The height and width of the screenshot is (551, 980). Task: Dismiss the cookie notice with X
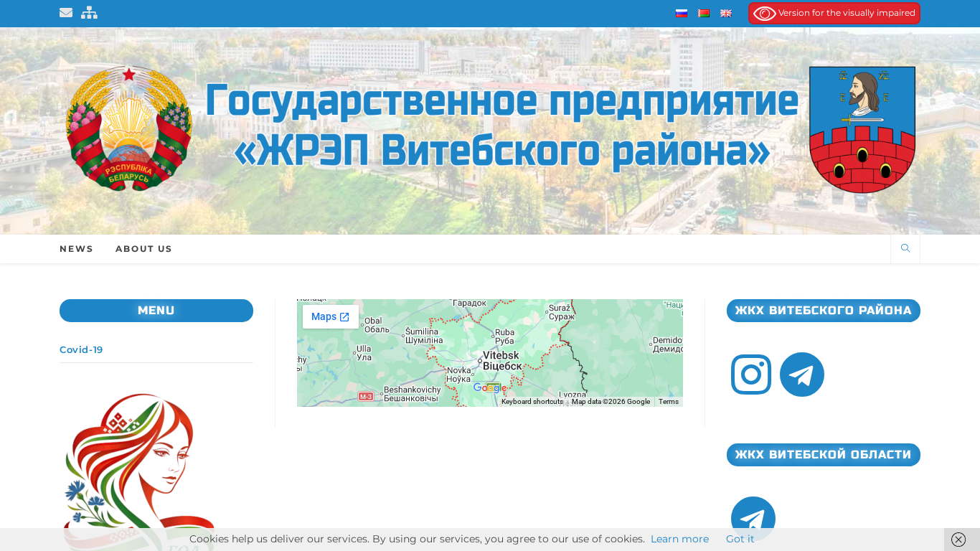(x=958, y=540)
